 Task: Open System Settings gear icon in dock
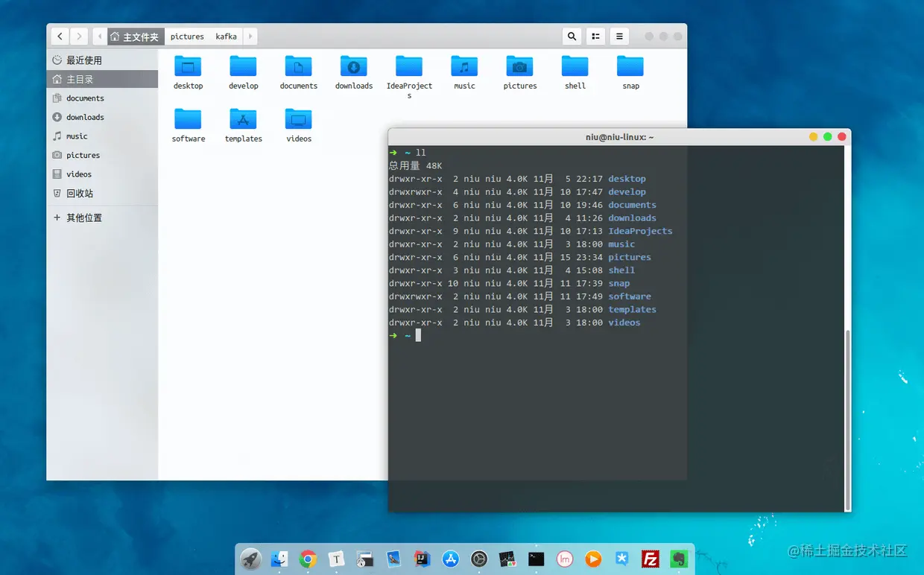pos(479,559)
